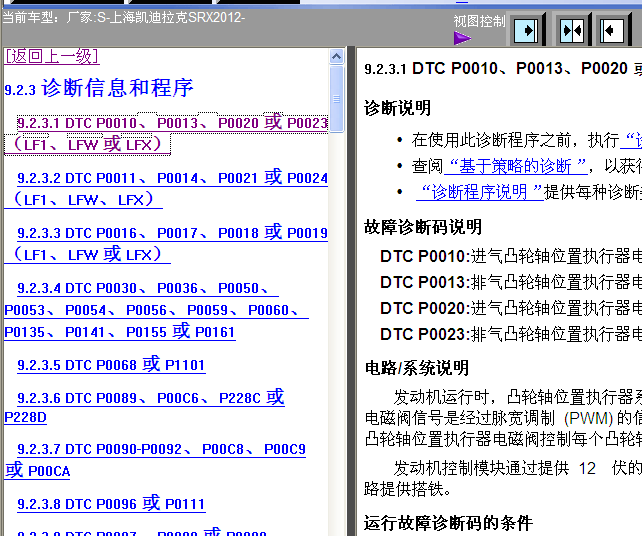Open 9.2.3.3 DTC P0016 P0017 link
This screenshot has width=642, height=536.
pos(166,244)
